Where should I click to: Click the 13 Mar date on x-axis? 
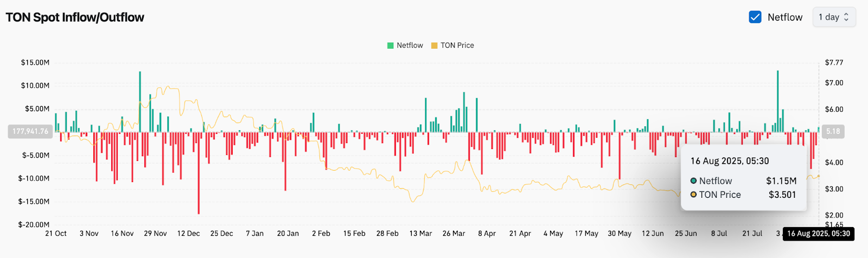[420, 234]
